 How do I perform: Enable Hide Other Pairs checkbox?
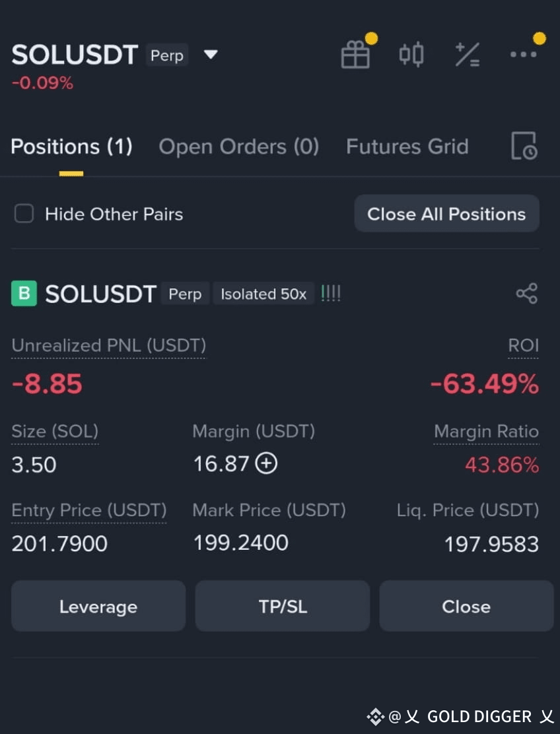pos(24,213)
